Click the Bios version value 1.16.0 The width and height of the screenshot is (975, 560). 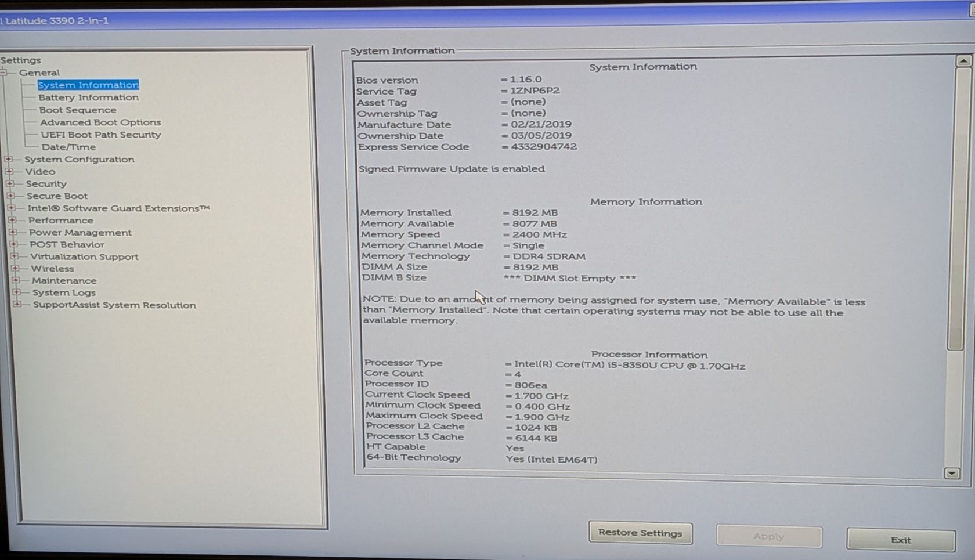(x=525, y=79)
